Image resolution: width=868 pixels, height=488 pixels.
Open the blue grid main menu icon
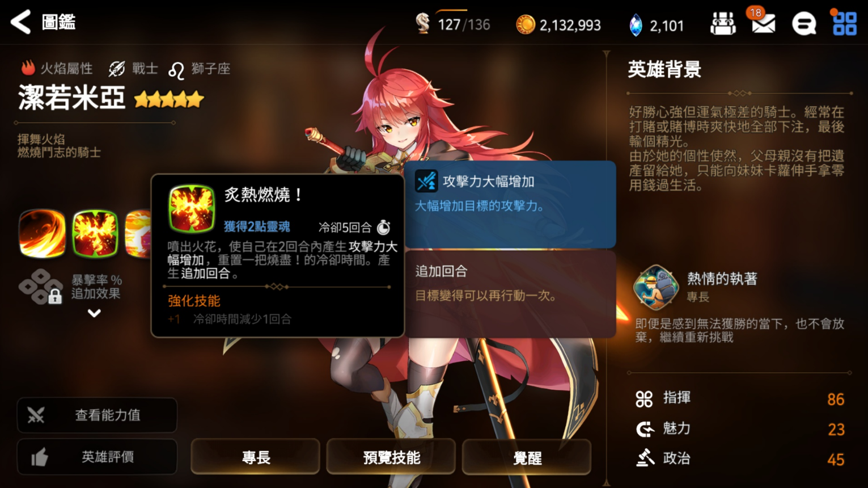(x=844, y=24)
